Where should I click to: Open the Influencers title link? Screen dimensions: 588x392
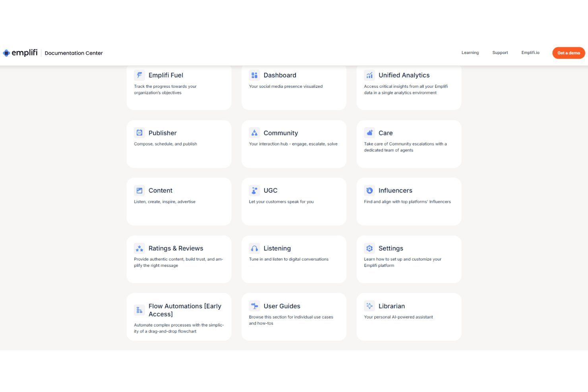(395, 191)
